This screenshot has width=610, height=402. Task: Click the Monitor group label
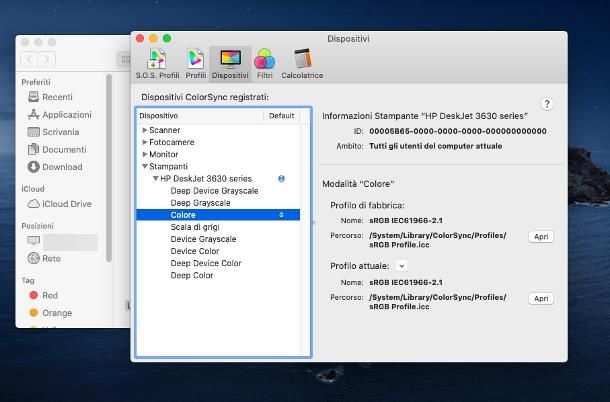click(x=163, y=154)
